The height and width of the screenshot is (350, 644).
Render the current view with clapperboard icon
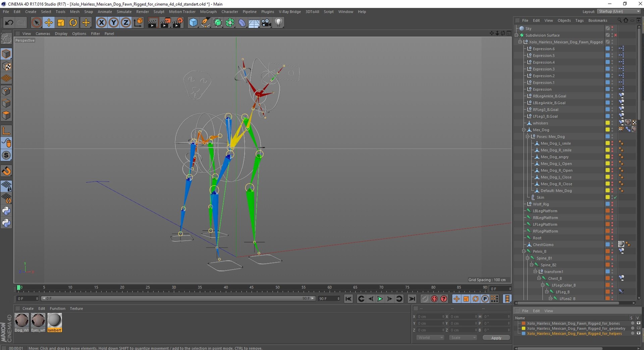(x=153, y=22)
